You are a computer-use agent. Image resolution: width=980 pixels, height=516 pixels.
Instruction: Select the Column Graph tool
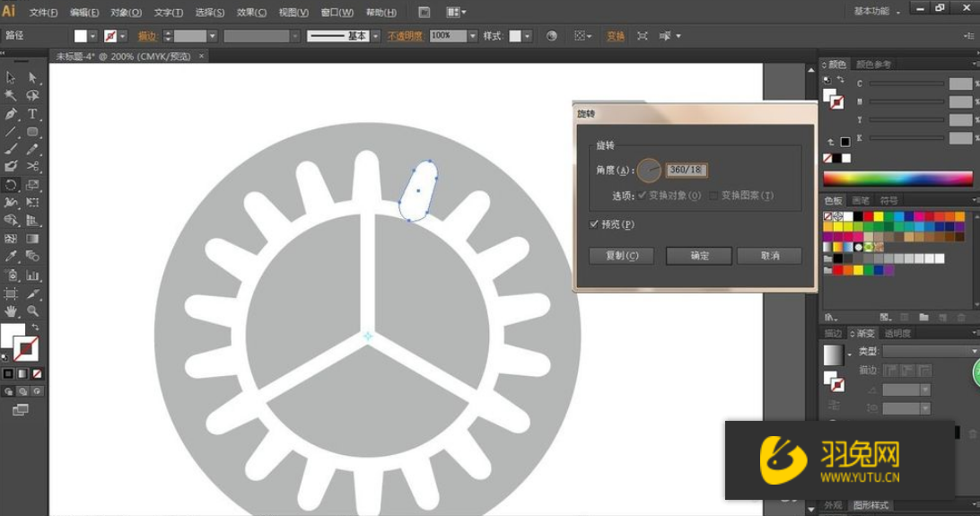pyautogui.click(x=32, y=275)
